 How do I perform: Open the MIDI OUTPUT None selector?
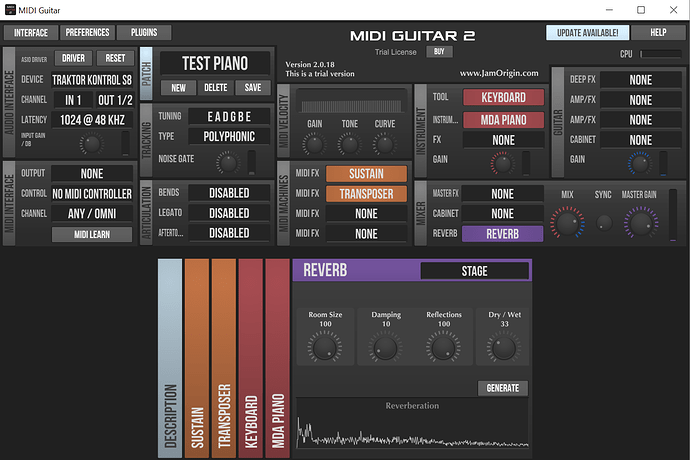[92, 173]
